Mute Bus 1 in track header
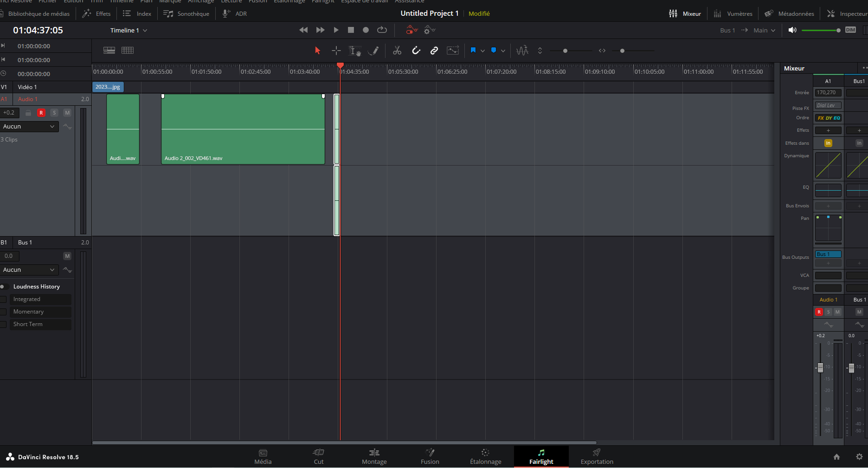 click(67, 256)
